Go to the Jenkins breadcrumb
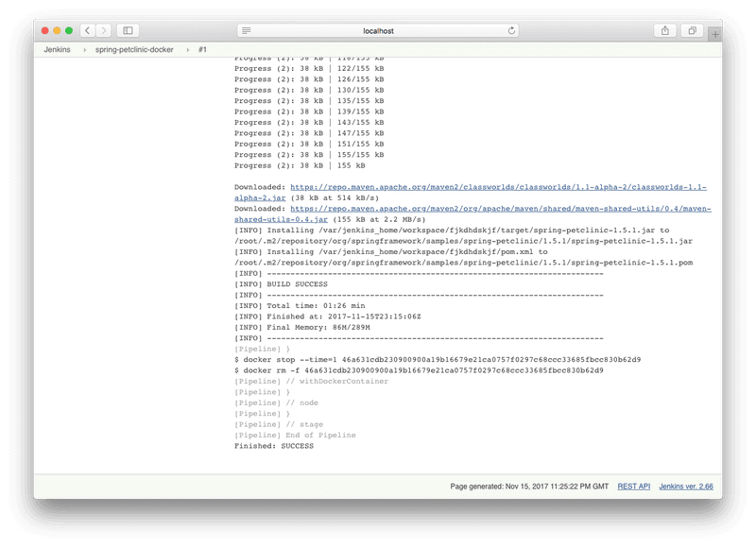The image size is (756, 547). click(57, 50)
